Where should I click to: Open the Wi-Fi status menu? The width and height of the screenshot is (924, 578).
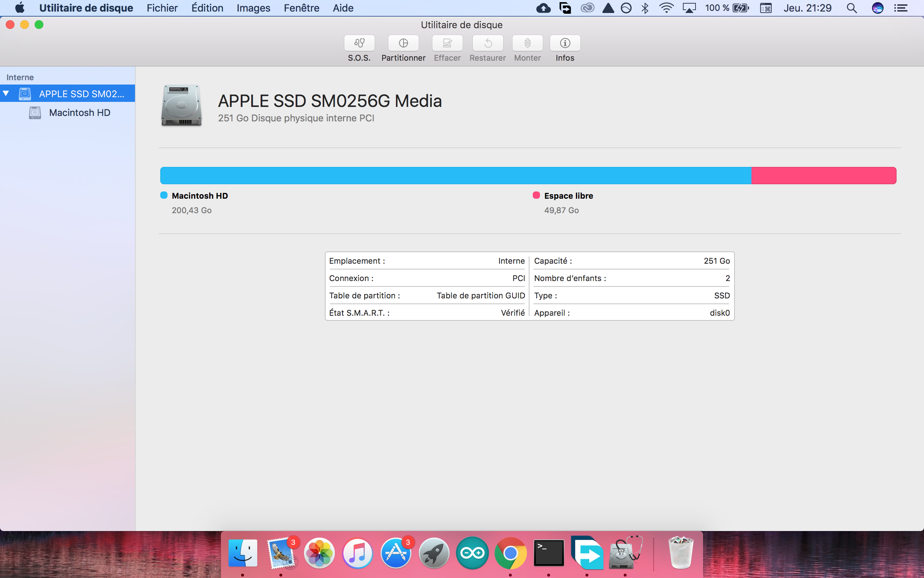tap(666, 8)
